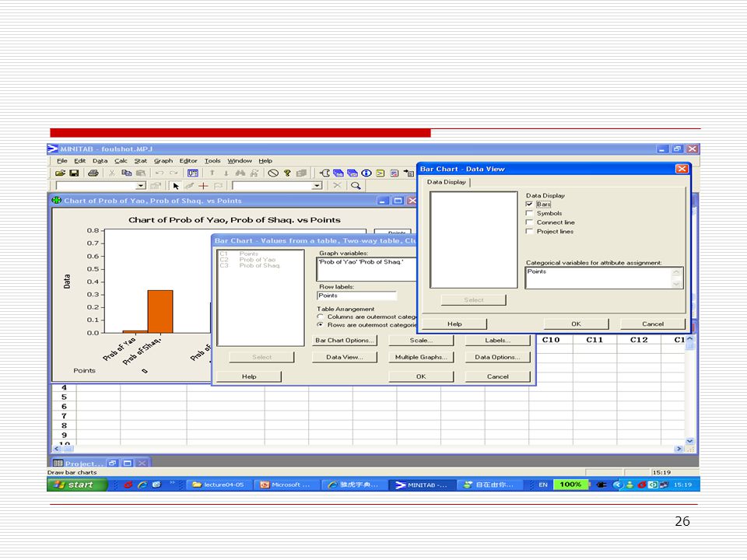Open the Editor menu
This screenshot has height=560, width=747.
188,161
